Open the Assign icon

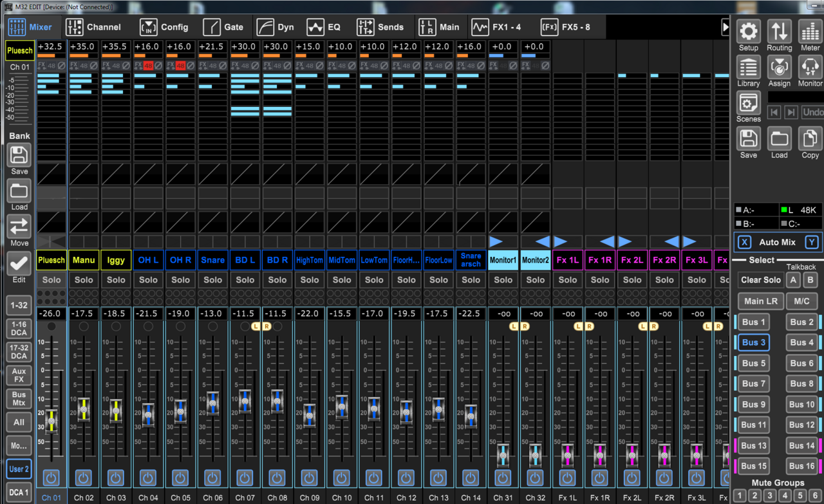click(x=779, y=67)
